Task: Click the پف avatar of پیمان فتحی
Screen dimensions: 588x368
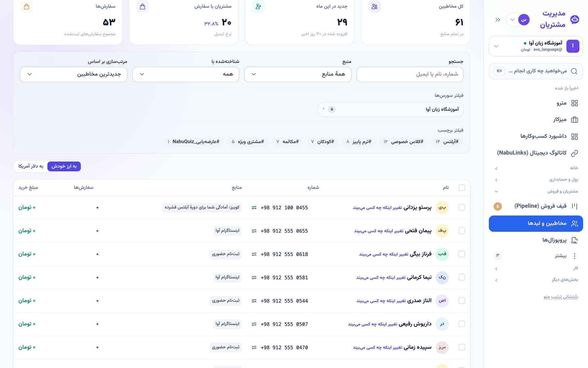Action: click(442, 231)
